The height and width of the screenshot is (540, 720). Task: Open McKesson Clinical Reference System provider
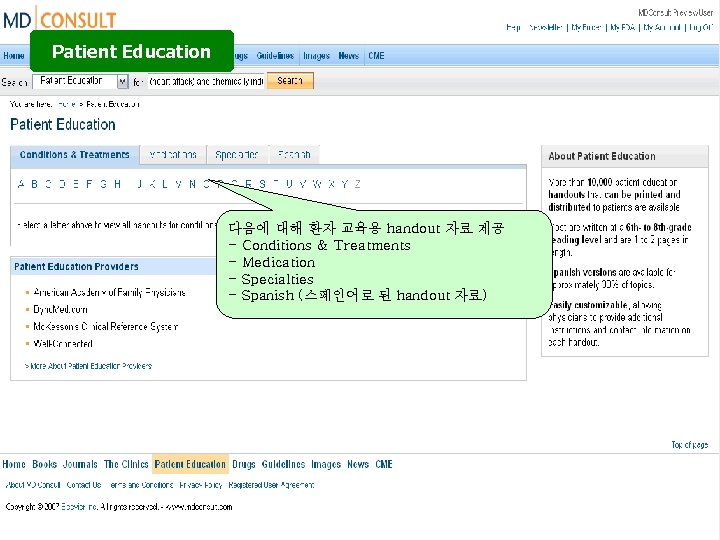tap(106, 326)
